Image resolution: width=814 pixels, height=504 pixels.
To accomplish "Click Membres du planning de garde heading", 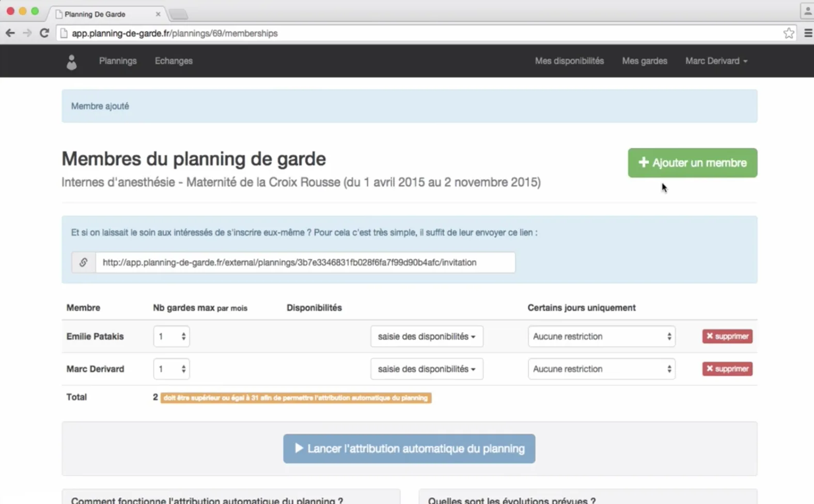I will (194, 159).
